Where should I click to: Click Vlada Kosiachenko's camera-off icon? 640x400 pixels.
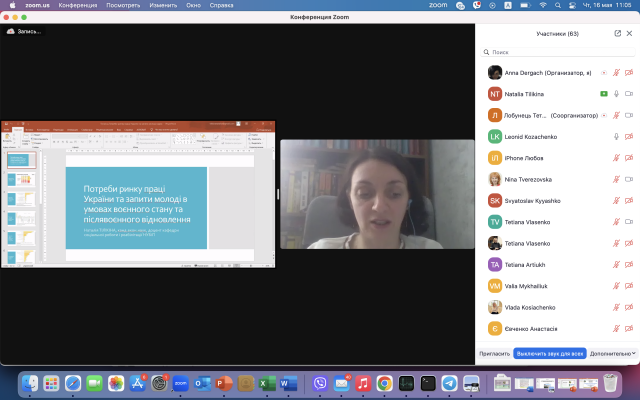[629, 307]
